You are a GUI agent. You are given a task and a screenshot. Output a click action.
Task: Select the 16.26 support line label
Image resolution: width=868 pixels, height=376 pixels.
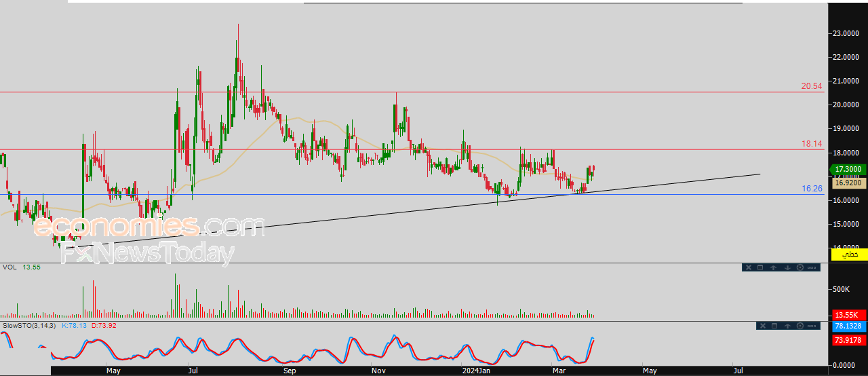[811, 189]
